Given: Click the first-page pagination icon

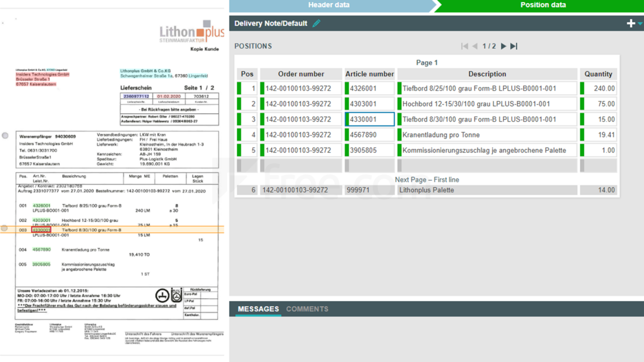Looking at the screenshot, I should (x=465, y=46).
